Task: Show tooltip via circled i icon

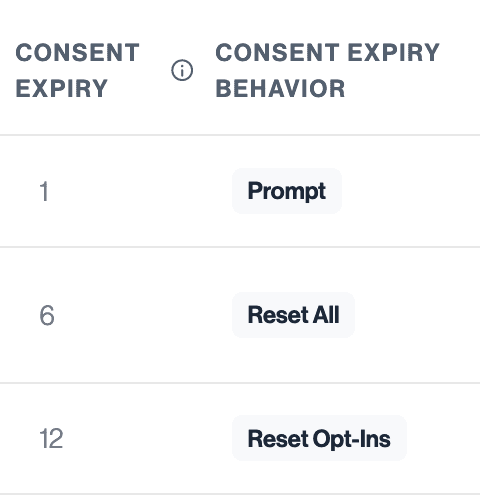Action: click(x=182, y=70)
